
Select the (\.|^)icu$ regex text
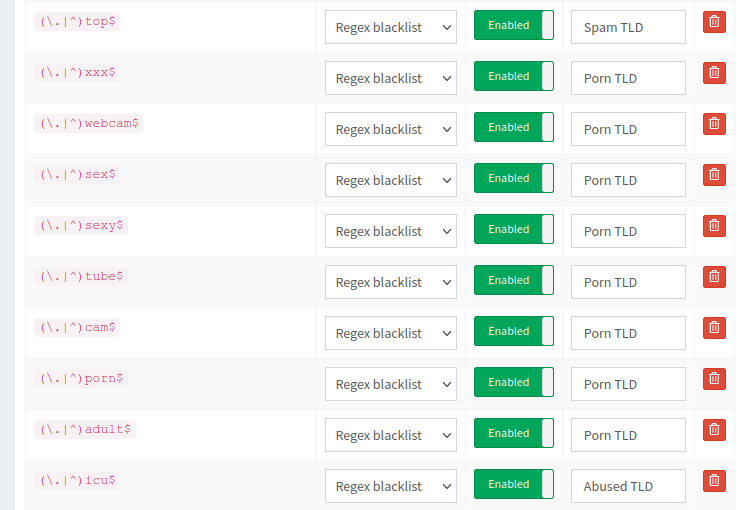pyautogui.click(x=77, y=481)
